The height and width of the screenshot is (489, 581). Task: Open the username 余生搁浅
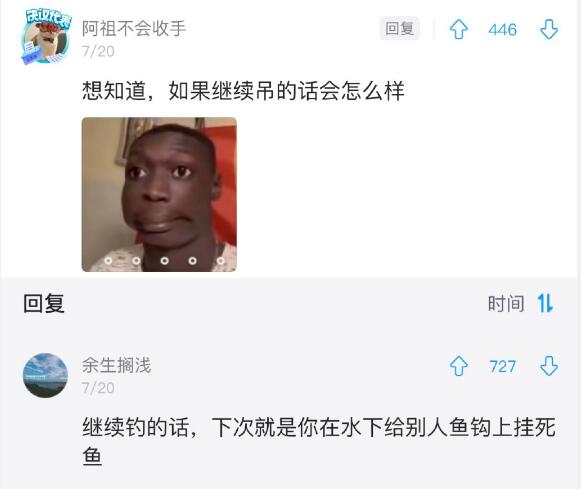coord(116,365)
